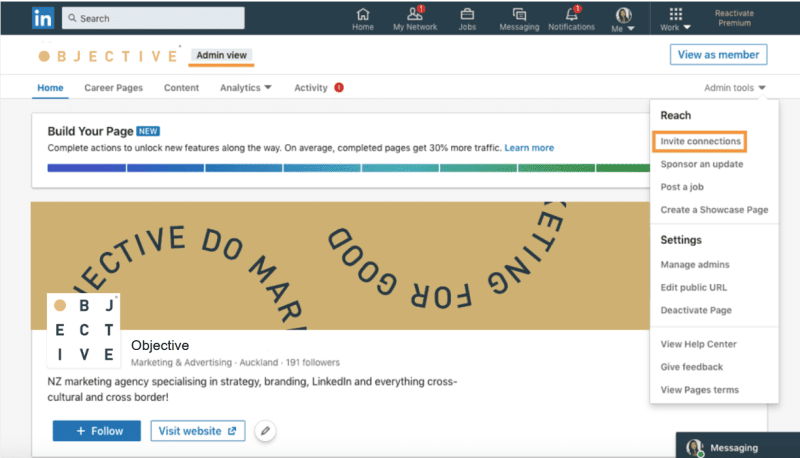Switch to Career Pages tab
This screenshot has width=800, height=458.
point(113,88)
